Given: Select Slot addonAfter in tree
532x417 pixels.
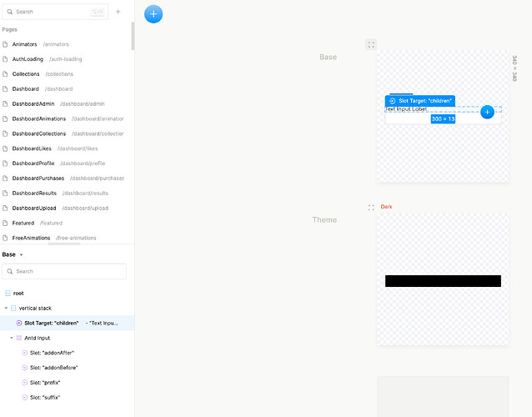Looking at the screenshot, I should click(x=68, y=353).
